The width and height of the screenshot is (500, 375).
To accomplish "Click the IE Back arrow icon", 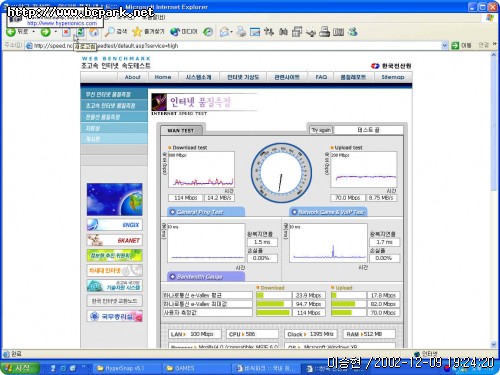I will (x=11, y=32).
